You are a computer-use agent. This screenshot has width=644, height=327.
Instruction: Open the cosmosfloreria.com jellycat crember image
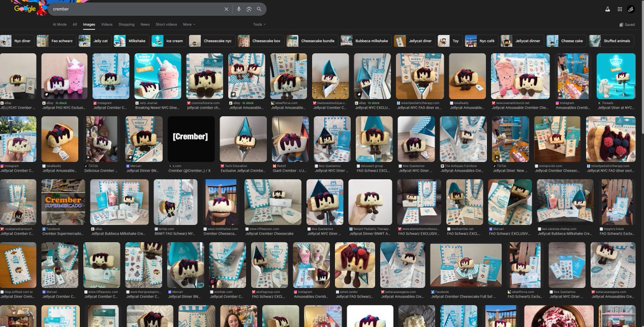coord(205,76)
